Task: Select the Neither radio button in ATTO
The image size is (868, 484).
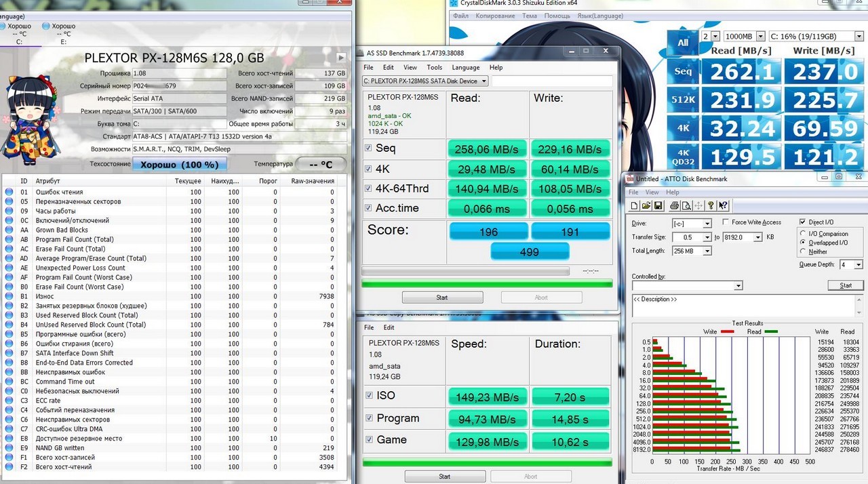Action: pyautogui.click(x=804, y=251)
